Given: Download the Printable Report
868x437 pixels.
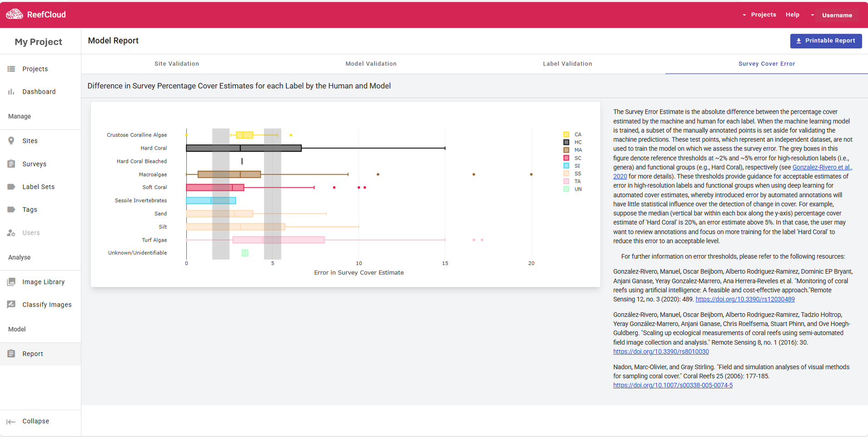Looking at the screenshot, I should 826,41.
